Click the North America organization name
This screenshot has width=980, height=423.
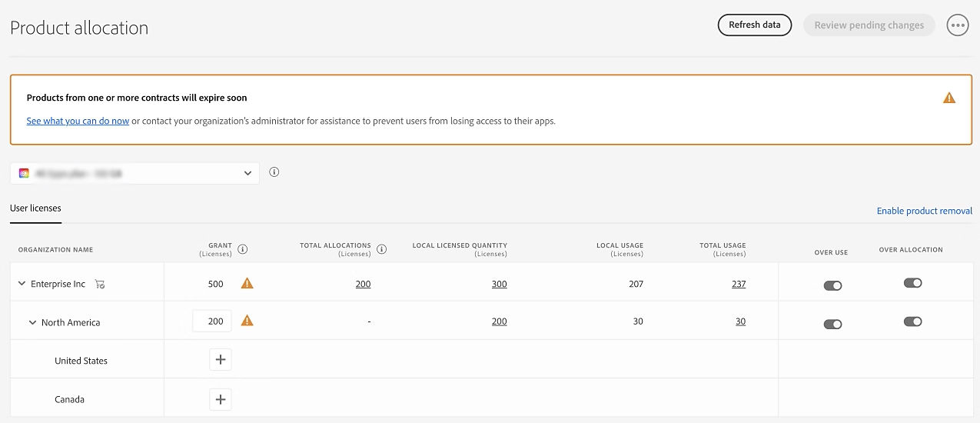[71, 322]
